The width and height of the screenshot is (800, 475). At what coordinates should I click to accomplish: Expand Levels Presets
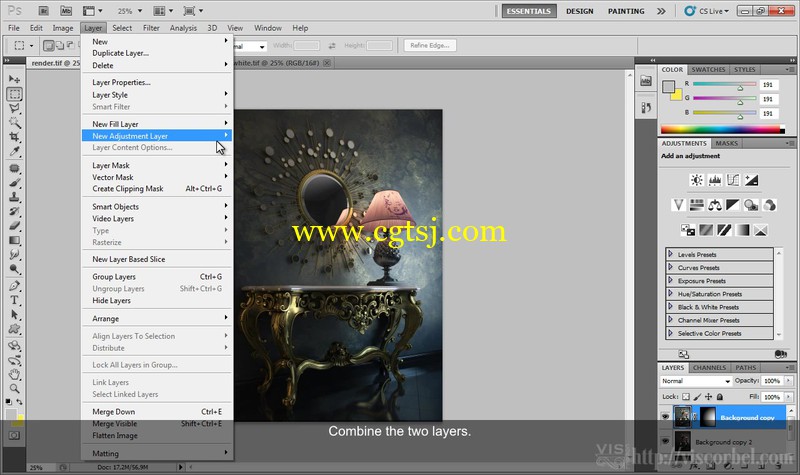670,254
